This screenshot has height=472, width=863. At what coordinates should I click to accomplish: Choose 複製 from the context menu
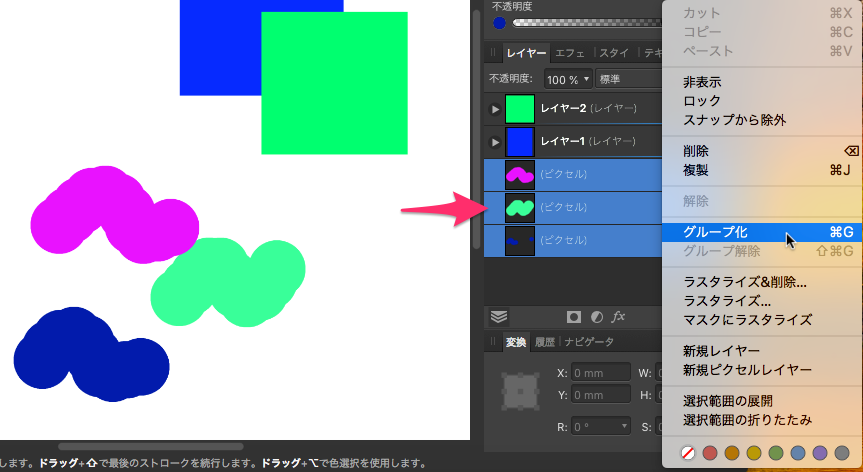pyautogui.click(x=695, y=170)
